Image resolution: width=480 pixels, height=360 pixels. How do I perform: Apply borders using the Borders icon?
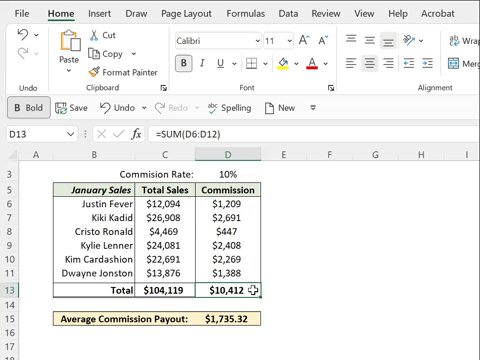tap(251, 63)
